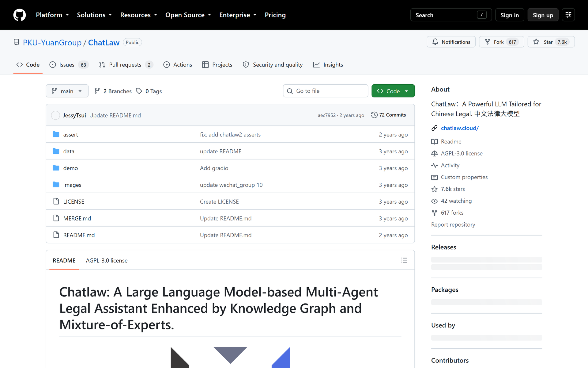
Task: Click JessyTsui's avatar circle
Action: click(x=55, y=115)
